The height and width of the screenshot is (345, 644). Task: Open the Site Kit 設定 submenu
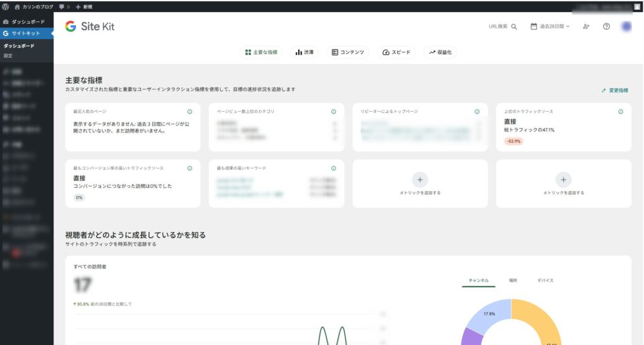(8, 56)
